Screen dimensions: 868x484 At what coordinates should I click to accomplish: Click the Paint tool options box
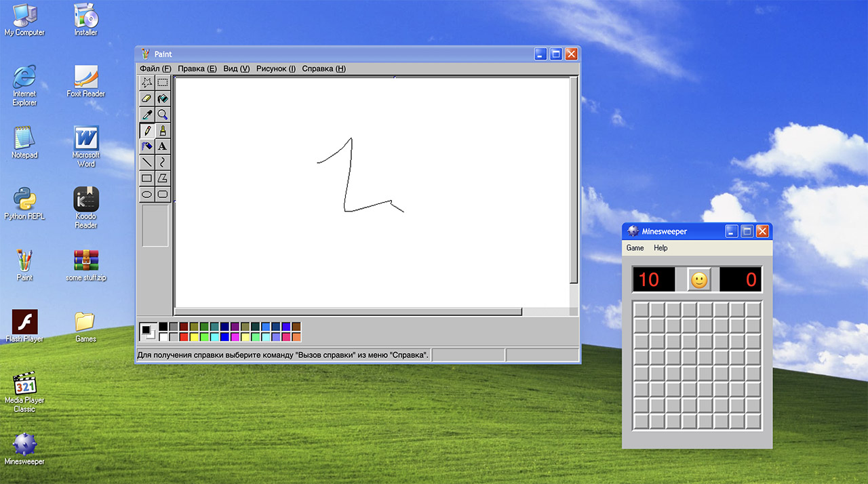tap(155, 226)
